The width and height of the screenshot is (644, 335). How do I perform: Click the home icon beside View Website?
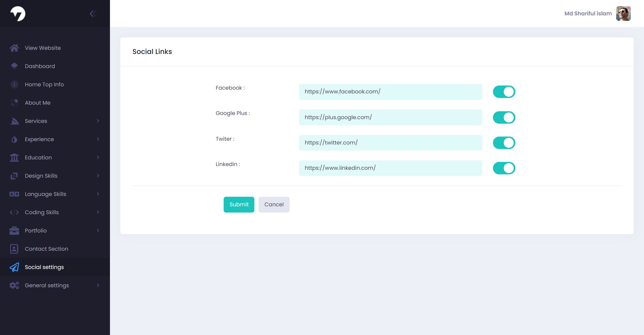pyautogui.click(x=14, y=48)
